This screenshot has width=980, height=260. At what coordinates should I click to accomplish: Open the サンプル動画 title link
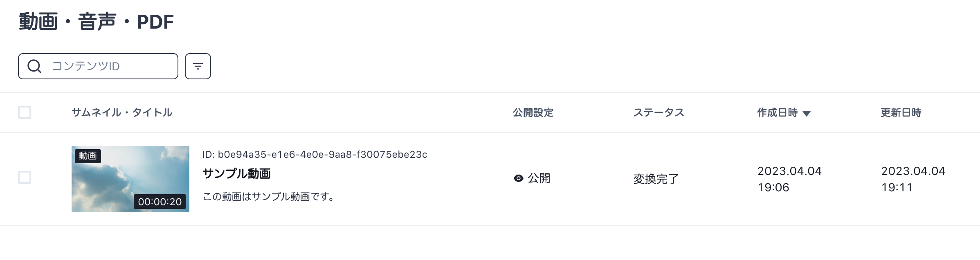click(236, 174)
